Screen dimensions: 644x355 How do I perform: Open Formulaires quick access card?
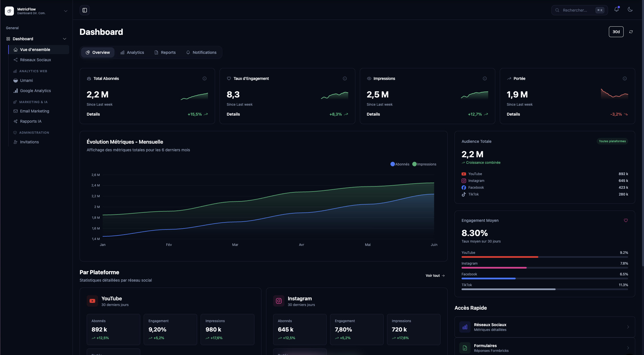point(545,346)
